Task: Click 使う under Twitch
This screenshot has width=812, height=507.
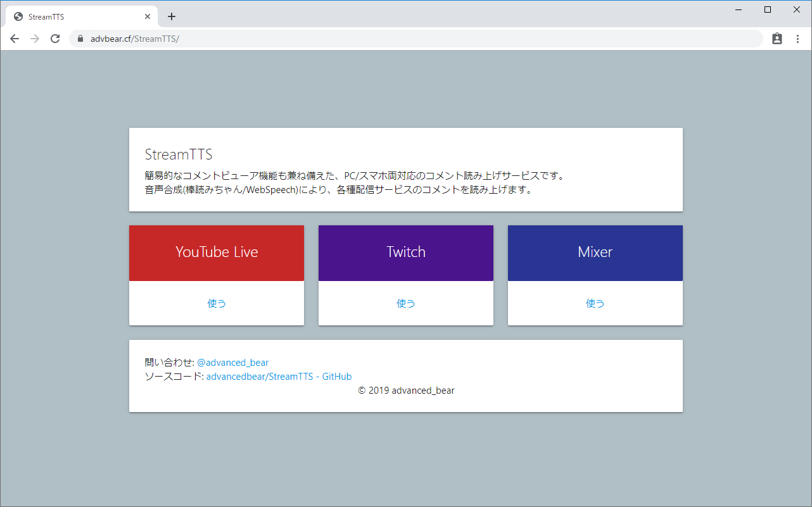Action: pyautogui.click(x=406, y=303)
